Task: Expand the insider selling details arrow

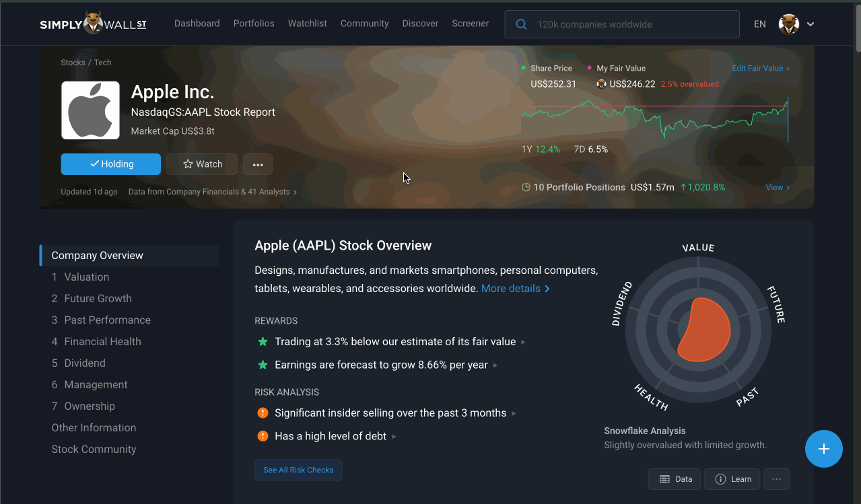Action: click(514, 413)
